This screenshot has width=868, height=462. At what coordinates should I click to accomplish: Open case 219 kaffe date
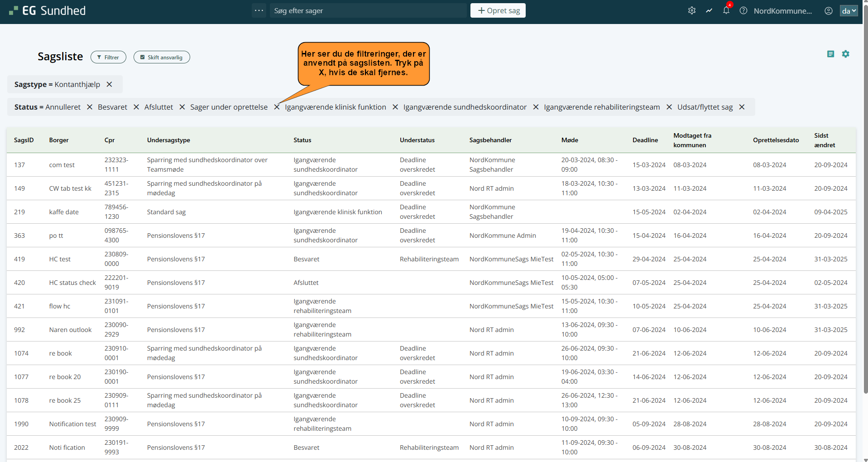[431, 212]
